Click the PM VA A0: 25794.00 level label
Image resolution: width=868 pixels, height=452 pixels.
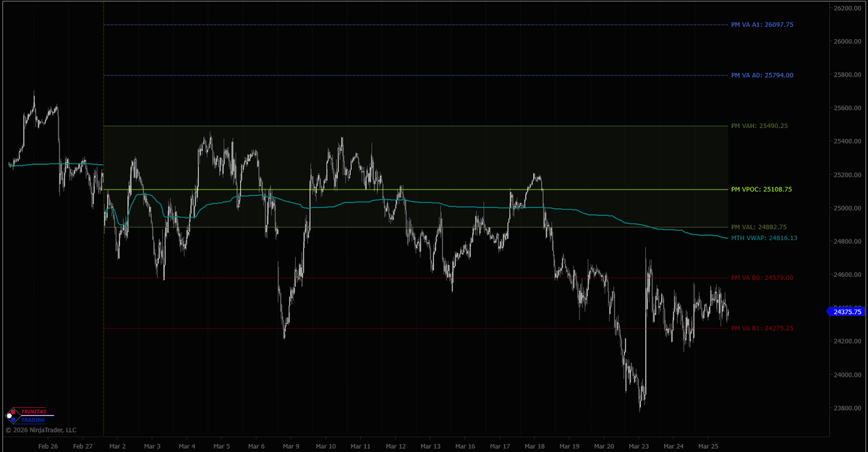[x=762, y=75]
